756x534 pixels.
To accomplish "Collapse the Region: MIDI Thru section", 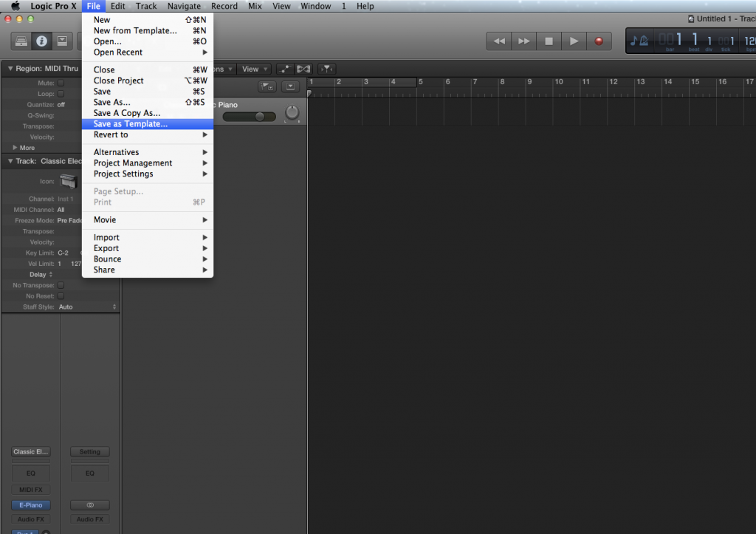I will click(x=10, y=69).
